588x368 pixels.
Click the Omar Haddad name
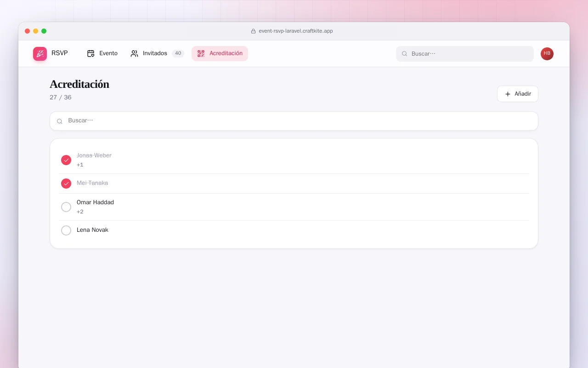[x=95, y=202]
